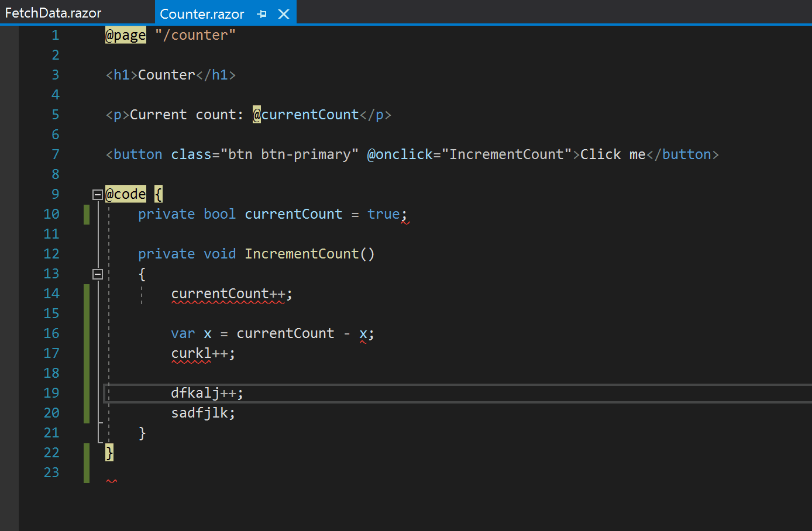The width and height of the screenshot is (812, 531).
Task: Click the closing brace on line 22
Action: coord(109,452)
